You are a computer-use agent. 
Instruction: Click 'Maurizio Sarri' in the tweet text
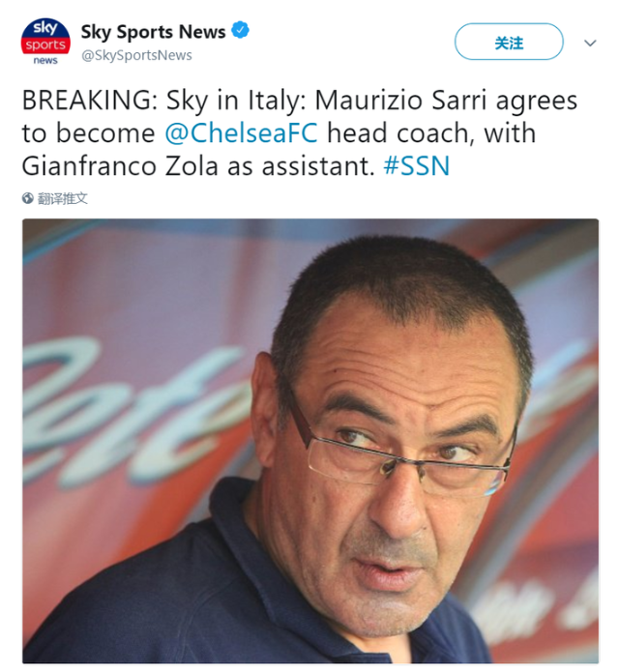point(400,101)
